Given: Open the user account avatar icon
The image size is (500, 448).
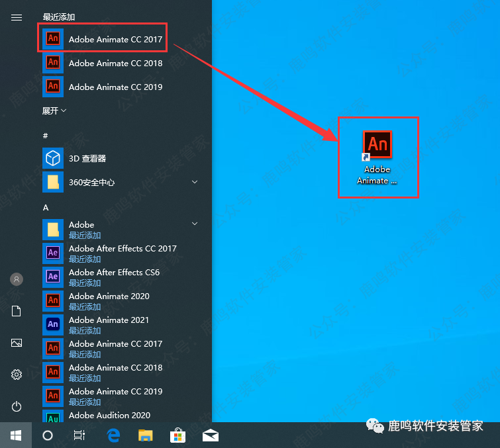Looking at the screenshot, I should (x=17, y=279).
